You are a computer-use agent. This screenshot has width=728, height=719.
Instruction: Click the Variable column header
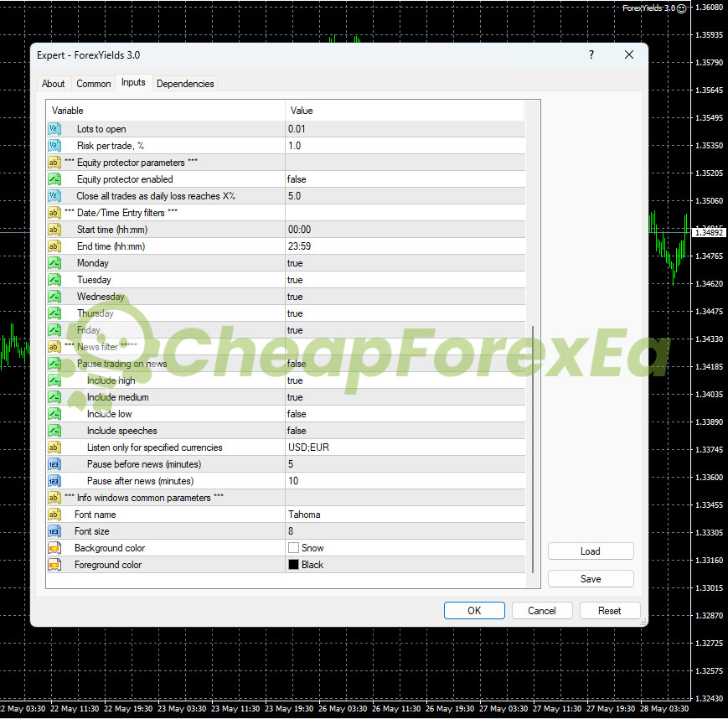[165, 111]
